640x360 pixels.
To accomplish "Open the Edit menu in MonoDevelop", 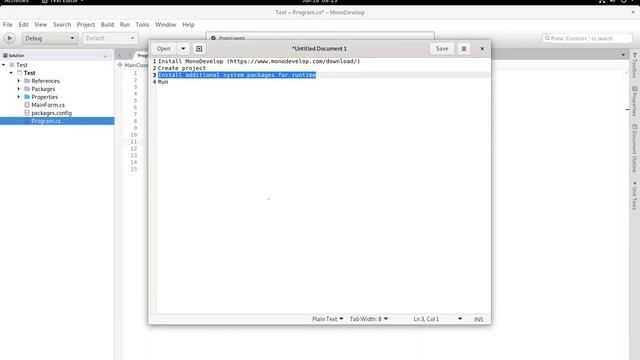I will [23, 25].
